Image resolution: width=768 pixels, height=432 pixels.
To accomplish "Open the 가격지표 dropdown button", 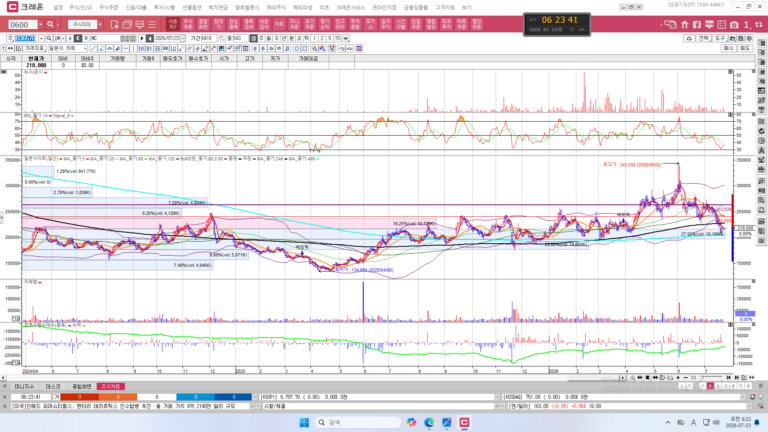I will coord(34,48).
